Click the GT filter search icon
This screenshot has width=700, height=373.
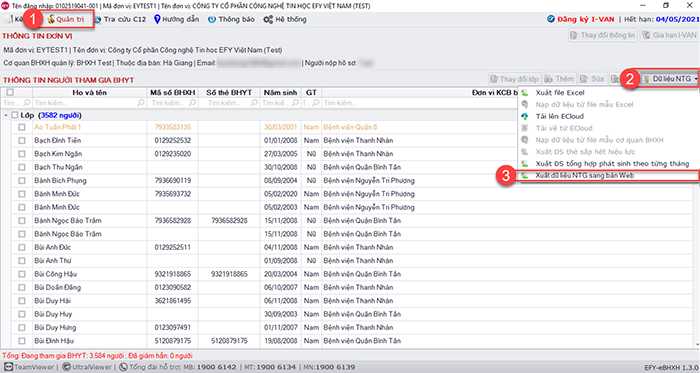click(x=316, y=103)
